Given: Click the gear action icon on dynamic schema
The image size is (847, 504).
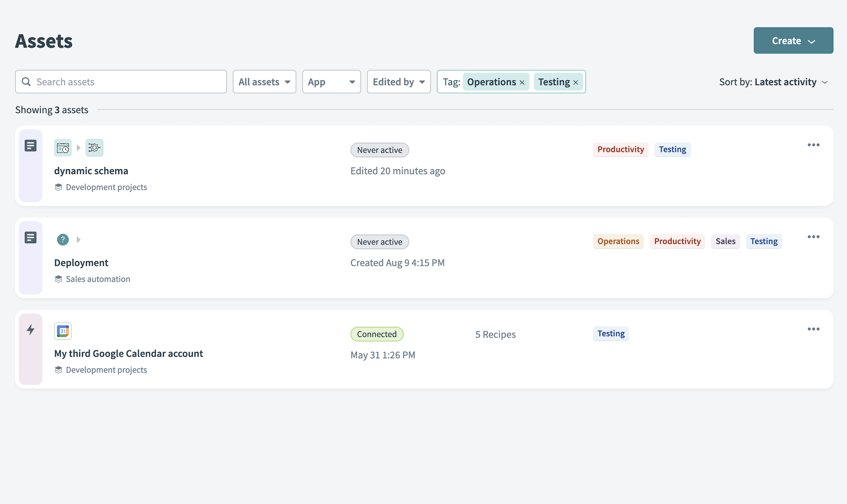Looking at the screenshot, I should (x=94, y=148).
